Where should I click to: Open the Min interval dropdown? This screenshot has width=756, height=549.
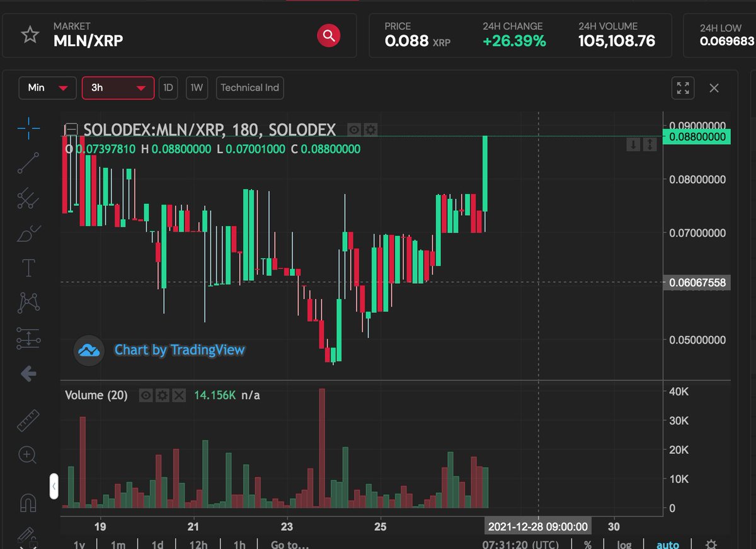pos(47,88)
